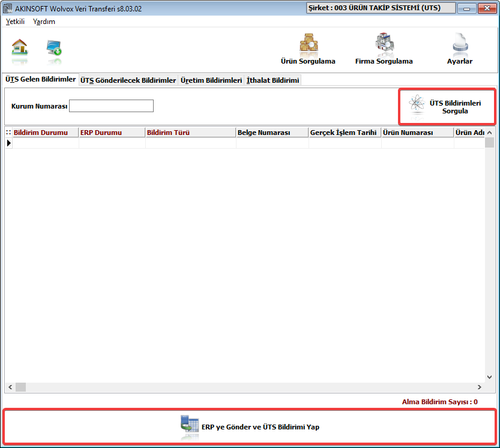
Task: Click the application icon in title bar
Action: 8,8
